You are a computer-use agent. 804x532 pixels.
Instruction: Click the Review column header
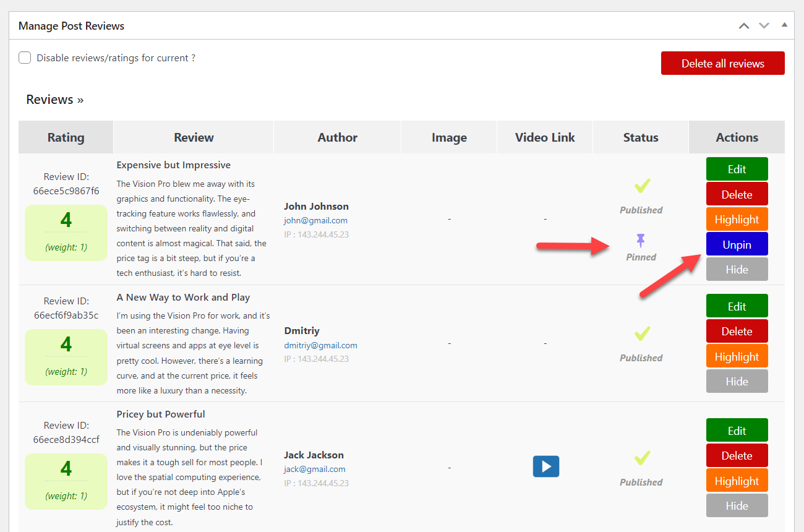click(x=194, y=137)
